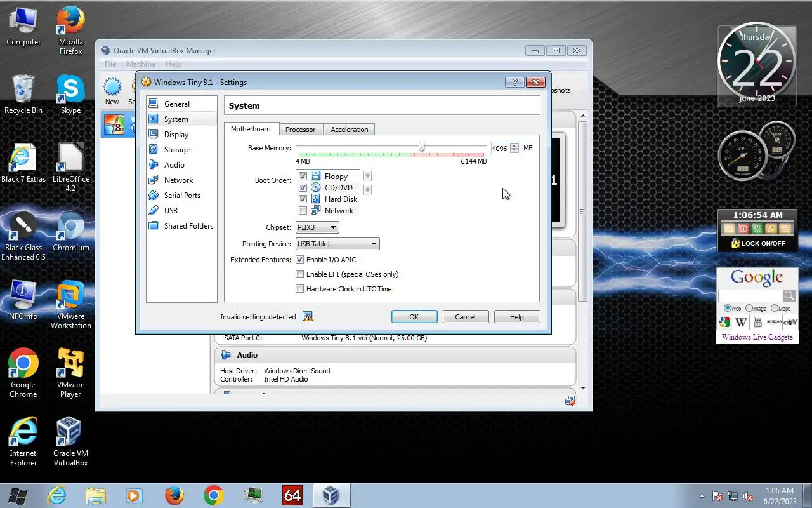The height and width of the screenshot is (508, 812).
Task: Enable the Network boot order checkbox
Action: pos(303,211)
